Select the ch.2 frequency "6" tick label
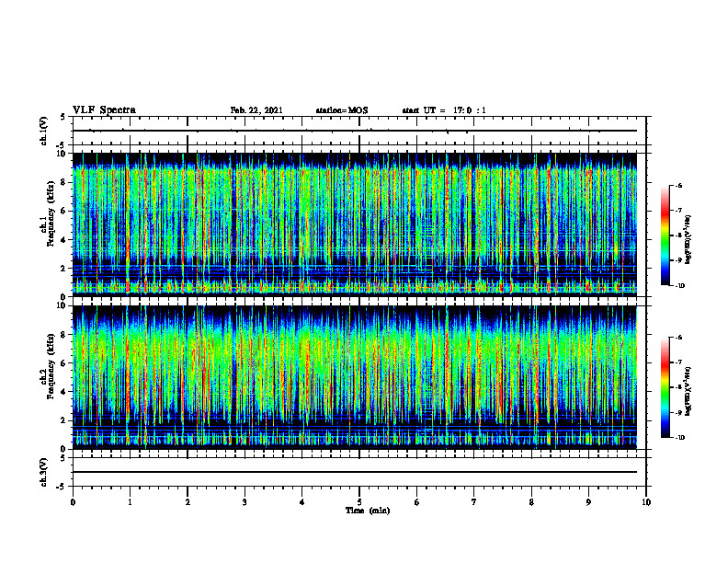 pyautogui.click(x=65, y=363)
